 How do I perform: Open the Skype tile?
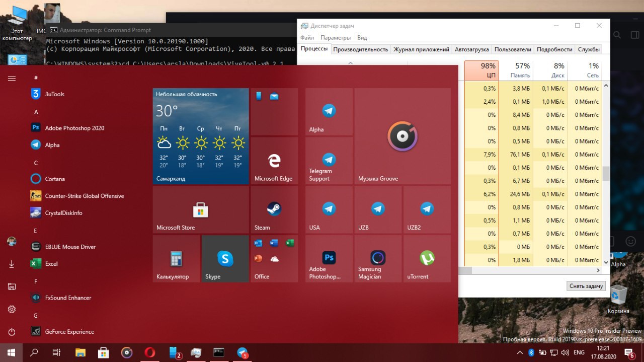(225, 258)
